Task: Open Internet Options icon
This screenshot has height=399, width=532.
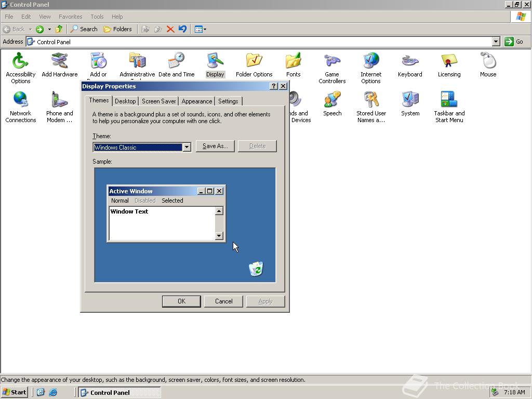Action: (x=371, y=68)
